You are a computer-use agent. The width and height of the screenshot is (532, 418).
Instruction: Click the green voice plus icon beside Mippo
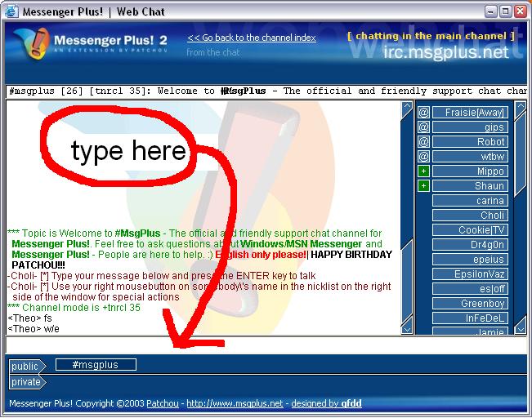[x=423, y=171]
